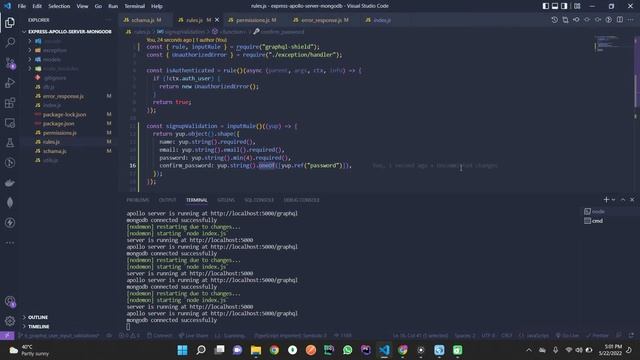
Task: Split the editor to the right
Action: point(620,20)
